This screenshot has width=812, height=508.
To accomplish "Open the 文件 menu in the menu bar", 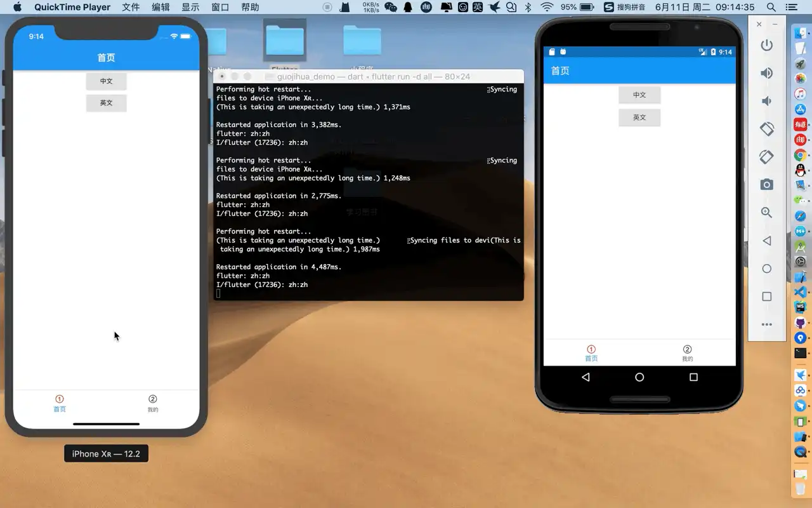I will pyautogui.click(x=131, y=7).
